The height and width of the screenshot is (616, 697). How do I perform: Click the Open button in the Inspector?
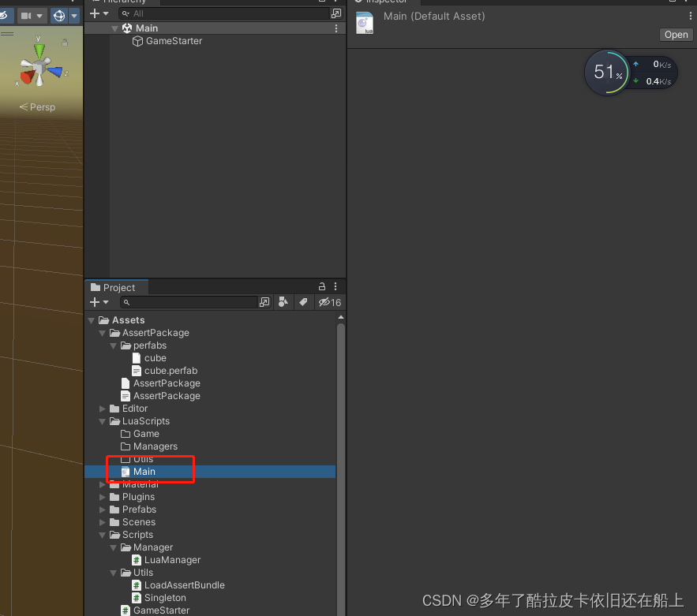[x=676, y=34]
